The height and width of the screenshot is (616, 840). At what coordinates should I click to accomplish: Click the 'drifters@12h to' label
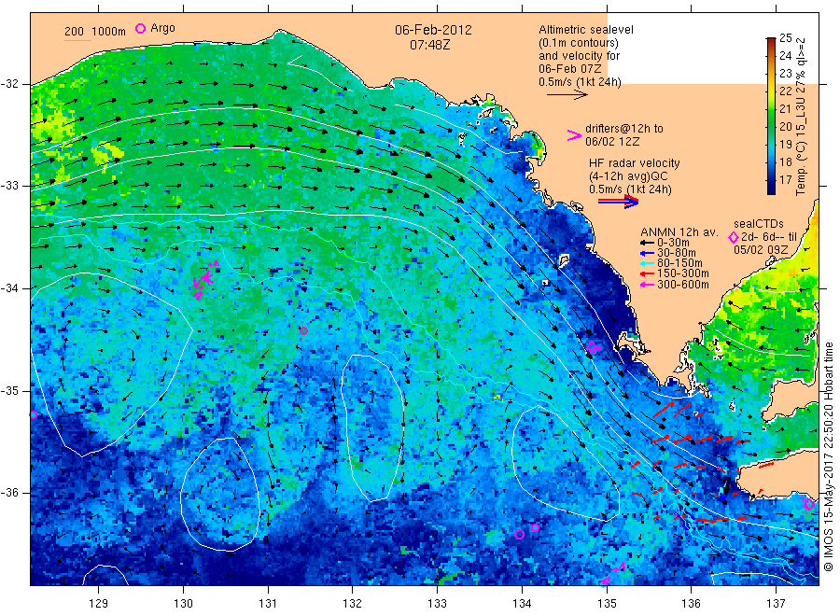(624, 129)
